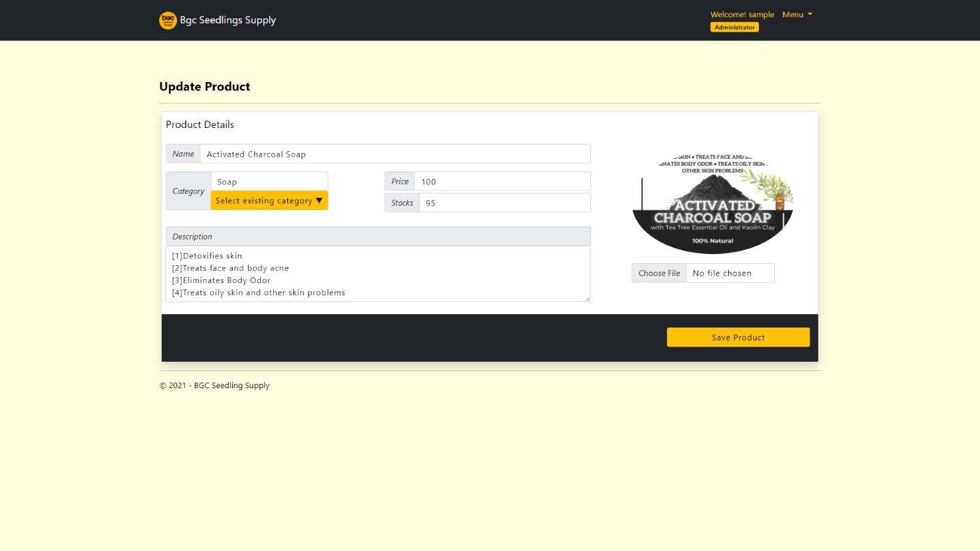Click inside the Description text area
Viewport: 980px width, 551px height.
[x=378, y=274]
